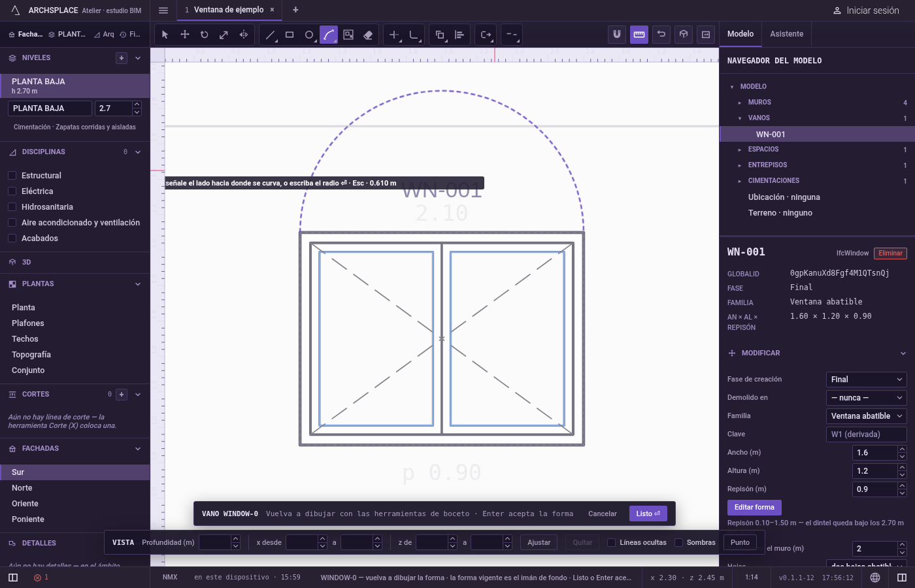Viewport: 915px width, 588px height.
Task: Open the 3D cube view icon
Action: 684,35
